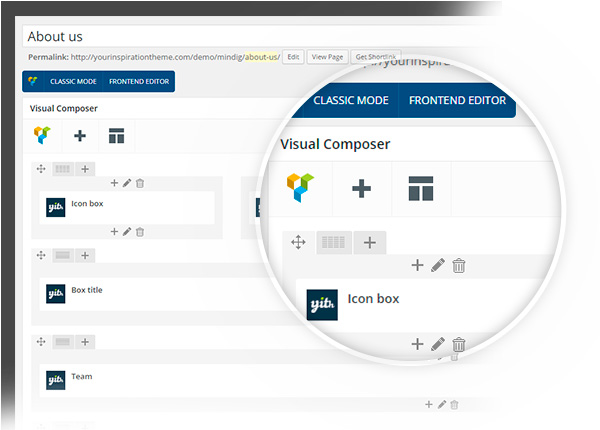Click the Edit permalink button
The image size is (600, 430).
293,57
